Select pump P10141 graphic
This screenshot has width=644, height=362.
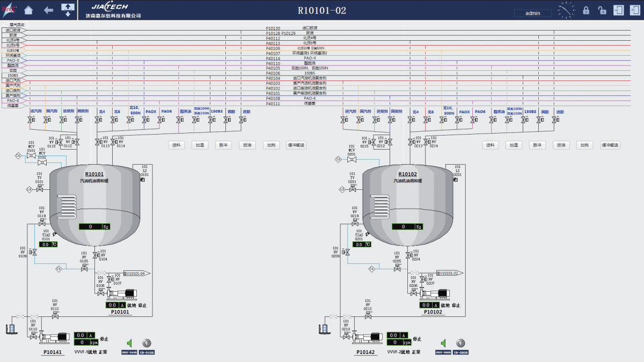click(x=54, y=337)
